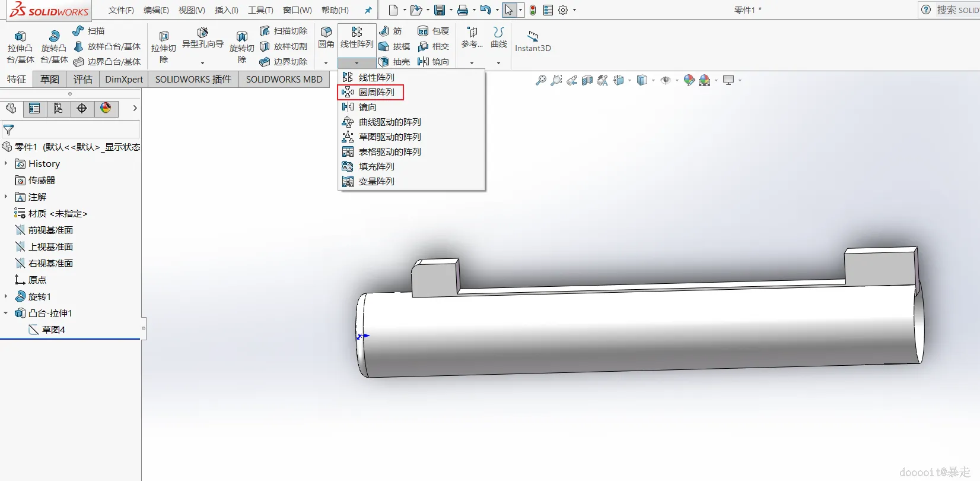This screenshot has width=980, height=481.
Task: Click the Draft (拔模) tool
Action: [394, 46]
